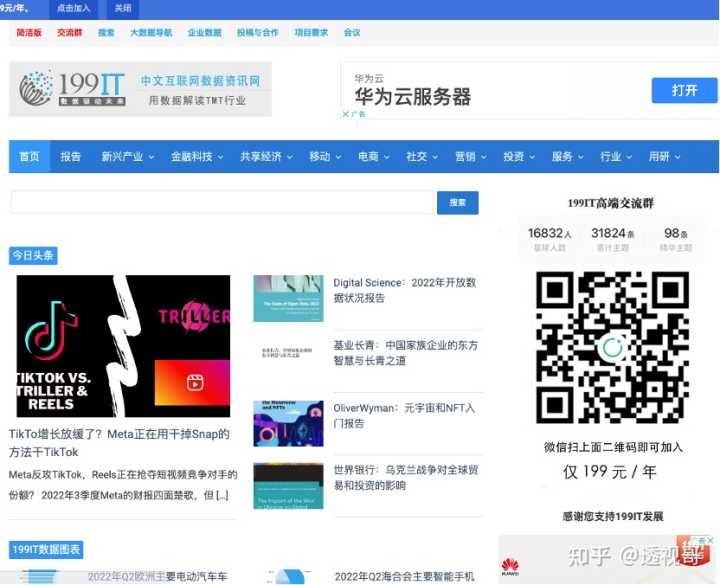Open 投稿与合作 link
The width and height of the screenshot is (720, 585).
click(258, 33)
